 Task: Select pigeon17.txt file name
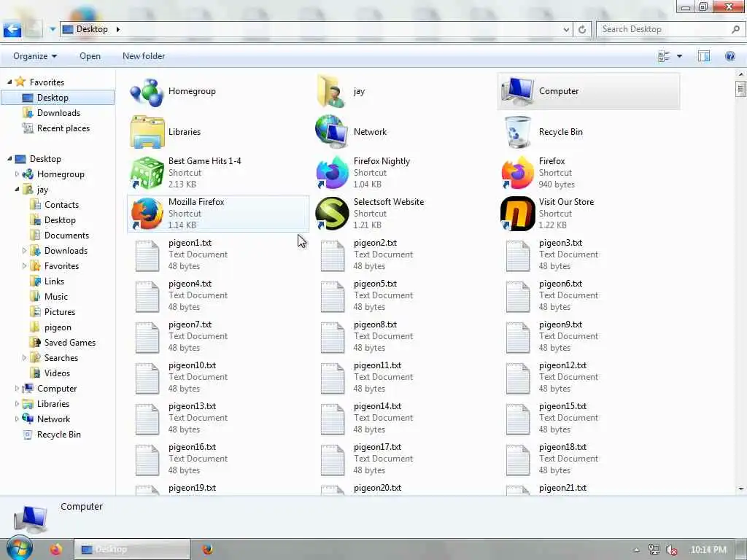coord(377,447)
